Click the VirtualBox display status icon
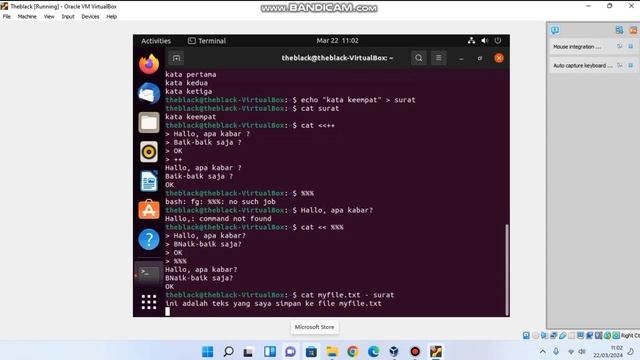 pyautogui.click(x=580, y=336)
